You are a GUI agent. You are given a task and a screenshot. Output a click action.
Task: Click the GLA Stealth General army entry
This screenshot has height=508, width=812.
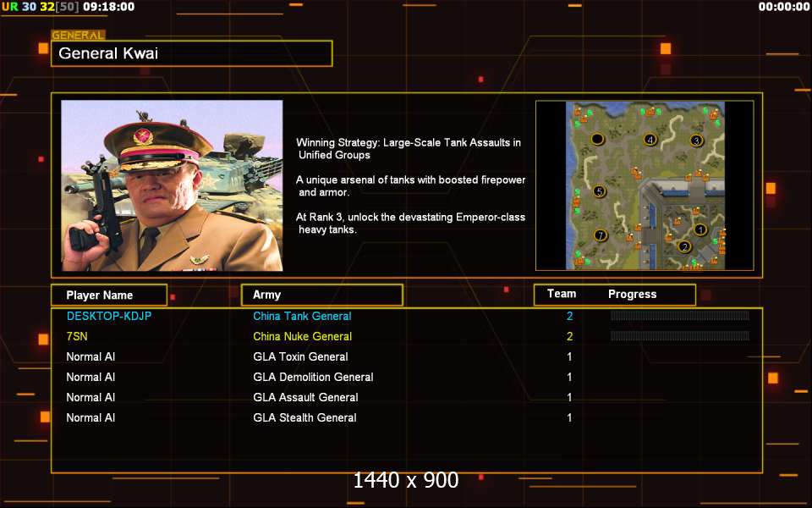pyautogui.click(x=304, y=417)
